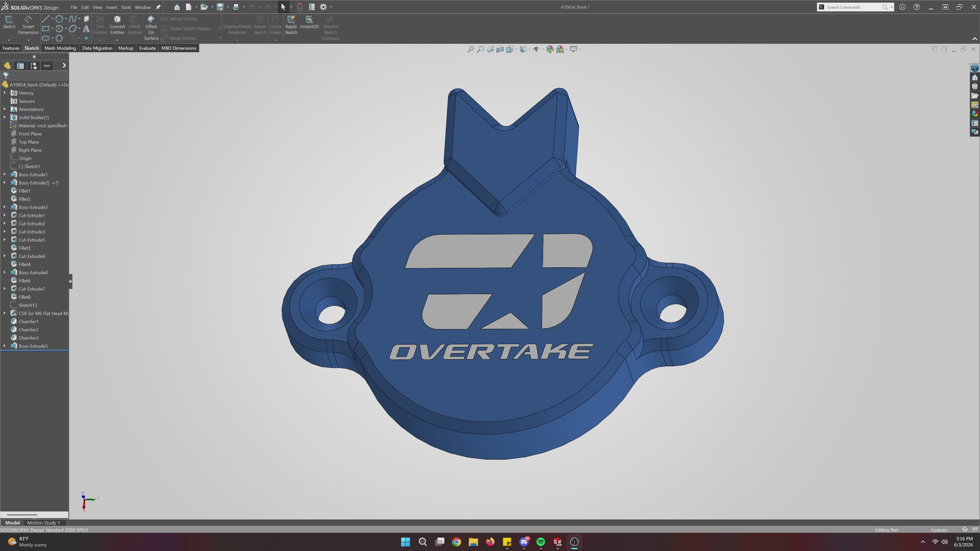980x551 pixels.
Task: Open the PropertyManager tab icon
Action: click(x=20, y=66)
